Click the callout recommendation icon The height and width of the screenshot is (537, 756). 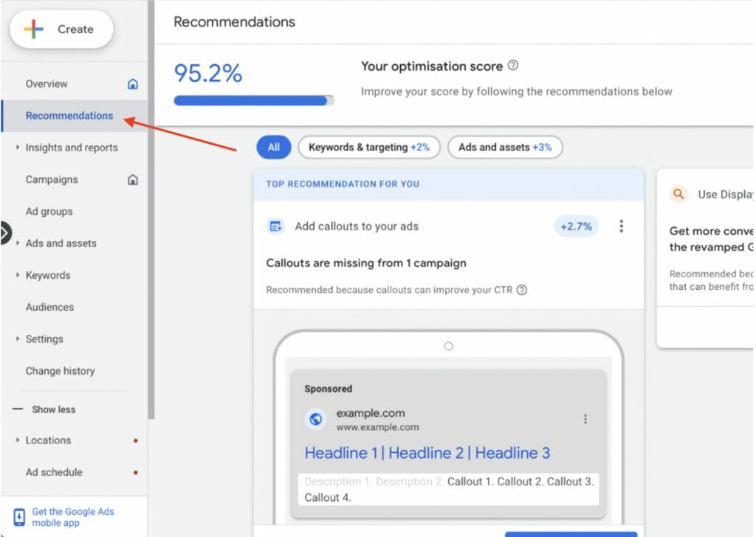click(275, 226)
